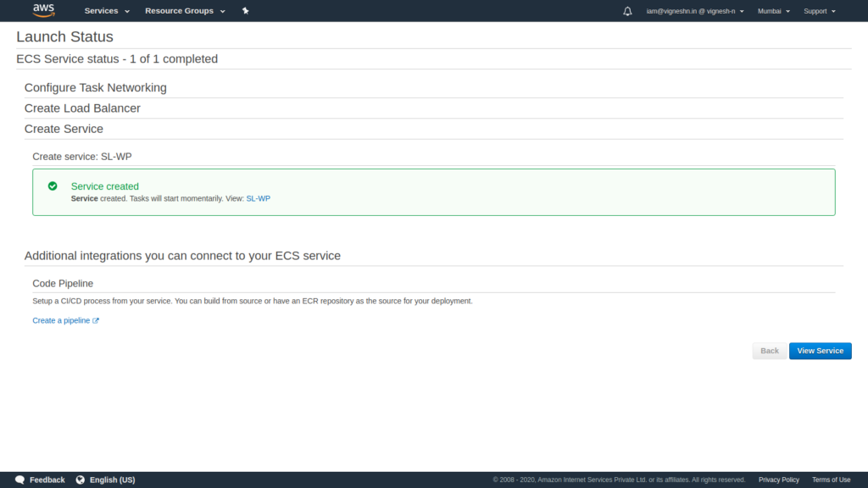Click the external link icon beside Create a pipeline

pos(96,320)
